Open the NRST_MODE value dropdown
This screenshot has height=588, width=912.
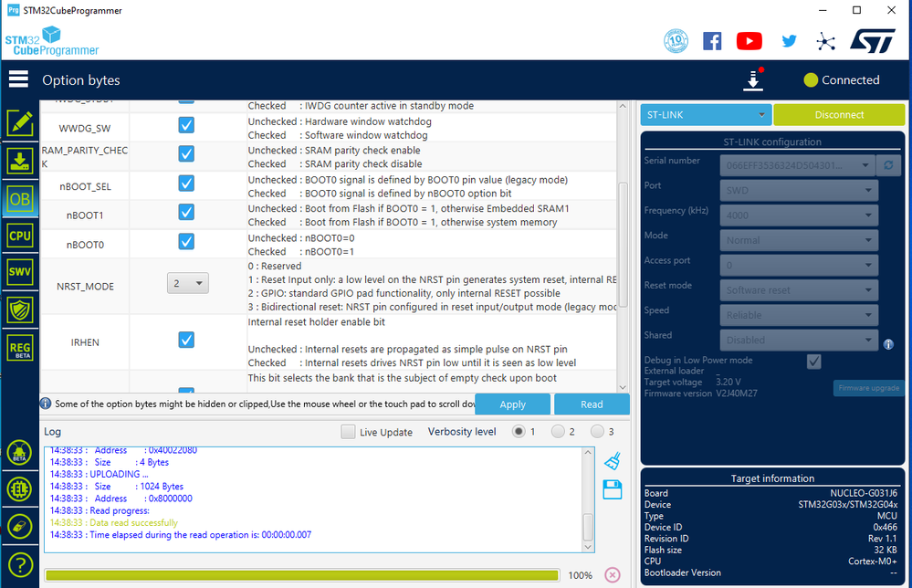pyautogui.click(x=188, y=283)
